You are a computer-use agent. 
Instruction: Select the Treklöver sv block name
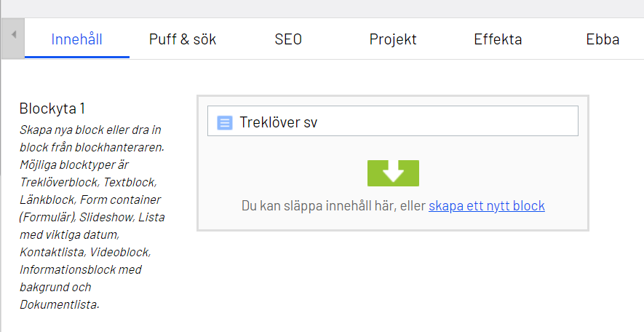279,122
